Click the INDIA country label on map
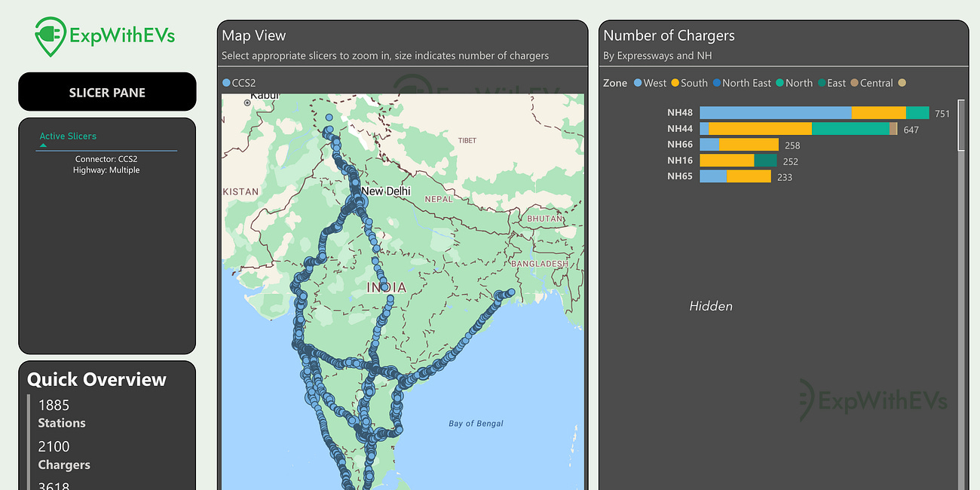This screenshot has width=980, height=490. 387,287
